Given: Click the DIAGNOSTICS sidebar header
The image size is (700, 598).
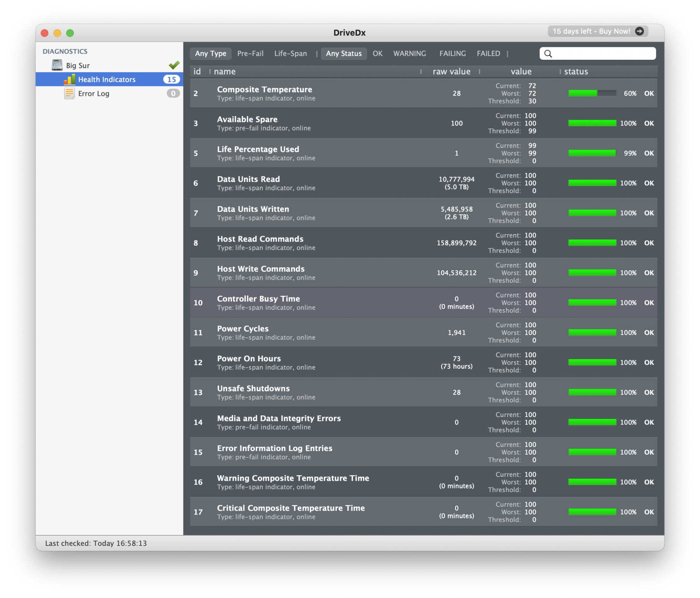Looking at the screenshot, I should tap(65, 51).
